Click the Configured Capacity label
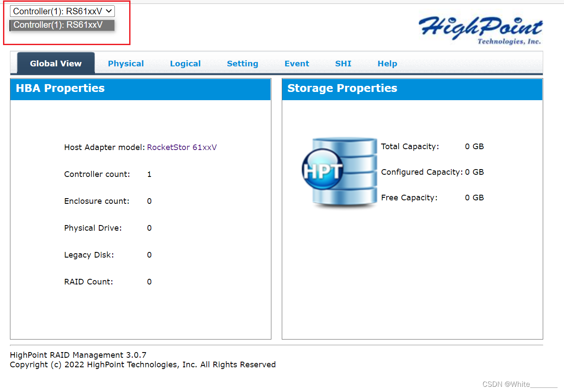 422,172
